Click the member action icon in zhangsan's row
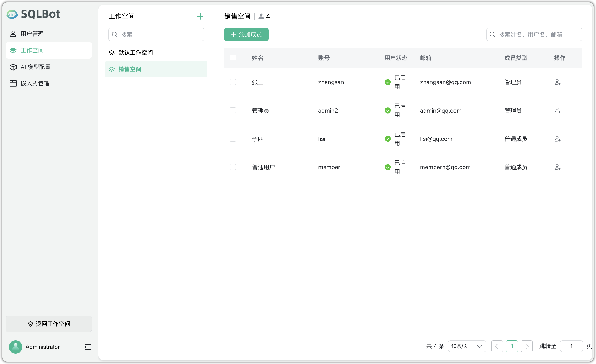Viewport: 596px width, 364px height. pyautogui.click(x=558, y=82)
